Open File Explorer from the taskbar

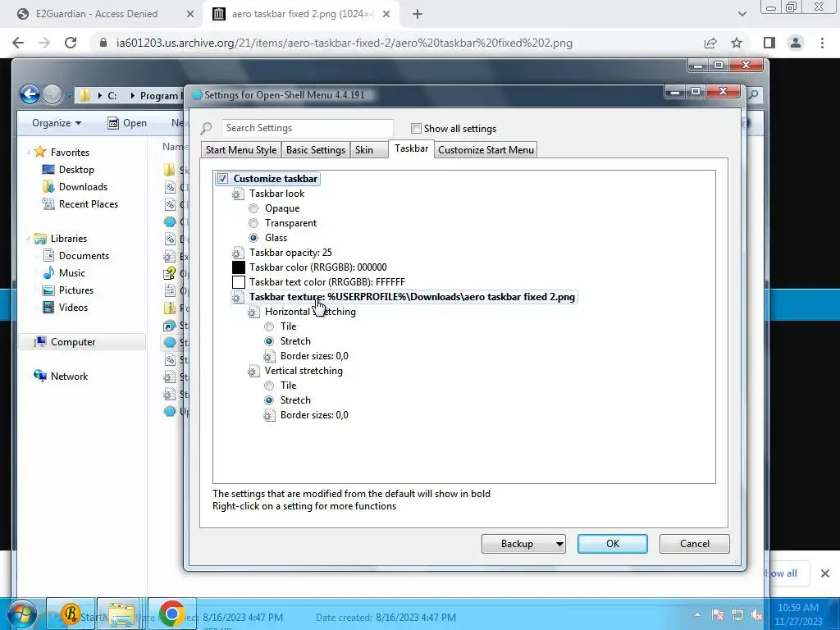[x=121, y=614]
